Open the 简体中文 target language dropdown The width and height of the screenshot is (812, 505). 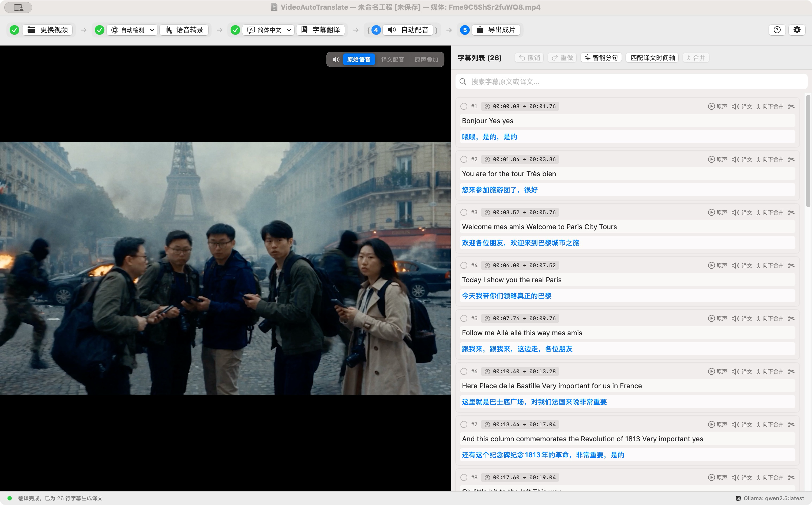pos(268,30)
